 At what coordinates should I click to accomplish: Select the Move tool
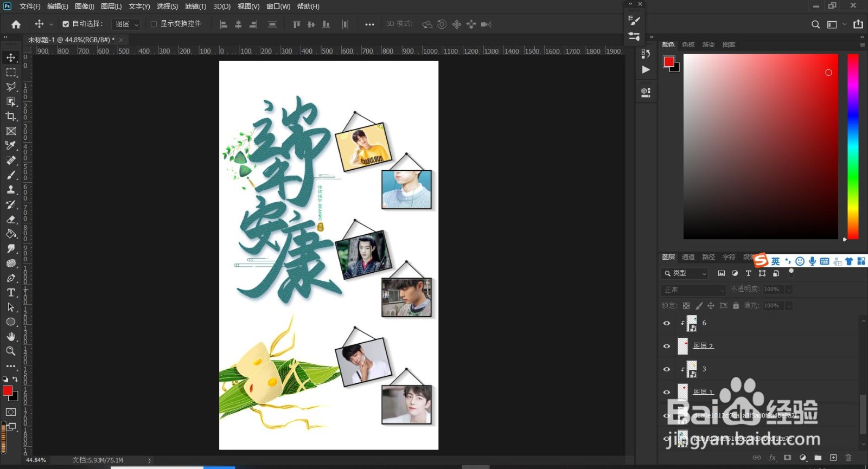[x=11, y=57]
